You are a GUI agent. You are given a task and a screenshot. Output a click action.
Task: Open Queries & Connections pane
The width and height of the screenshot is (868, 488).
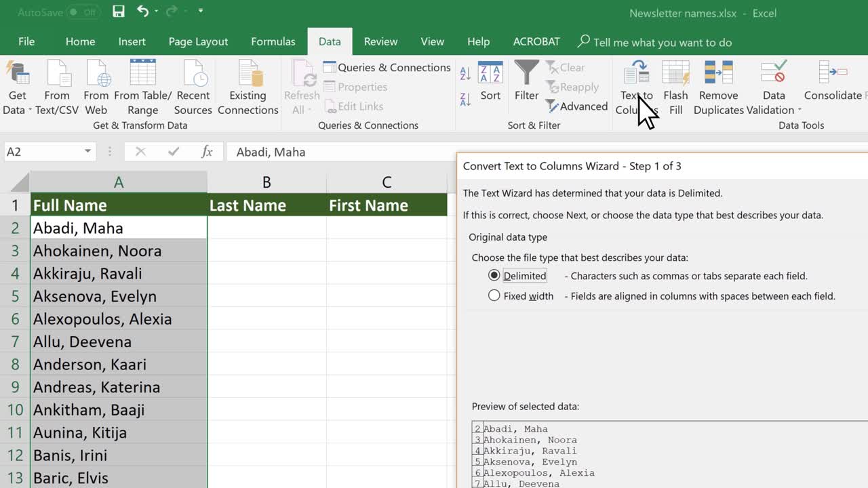pos(387,67)
